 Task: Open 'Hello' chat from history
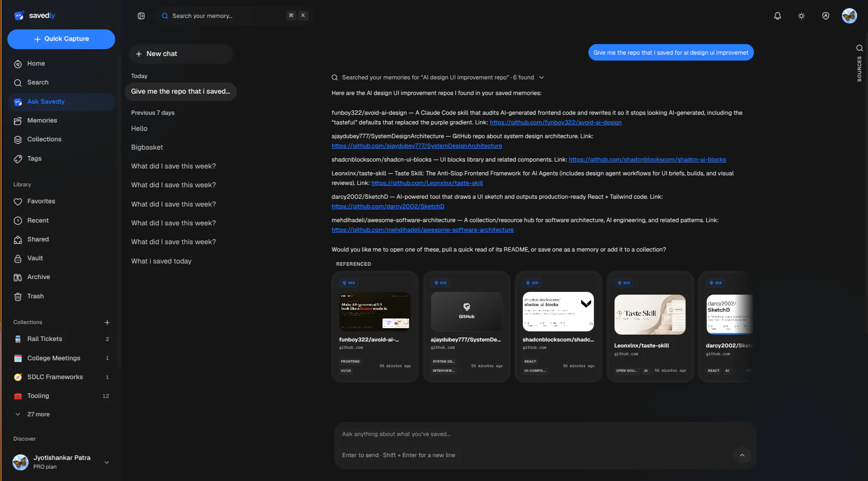(181, 129)
